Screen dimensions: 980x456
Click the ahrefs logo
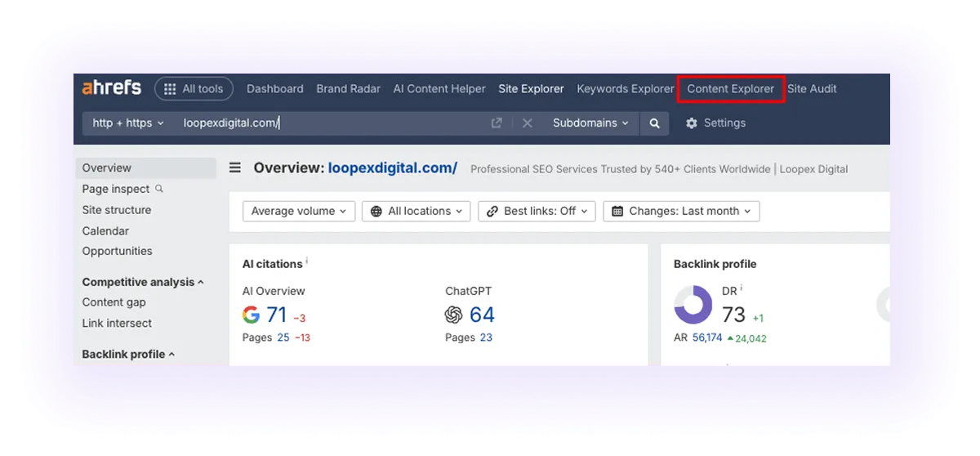(x=112, y=88)
